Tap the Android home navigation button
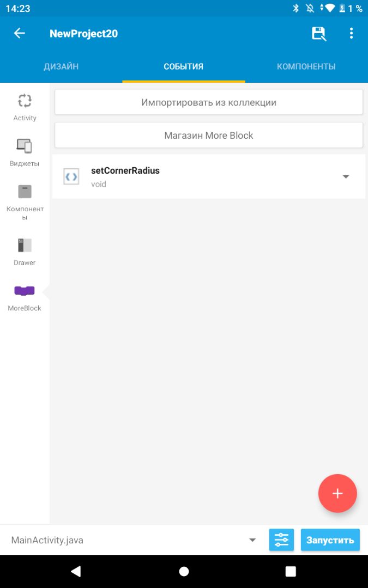368x588 pixels. click(184, 571)
